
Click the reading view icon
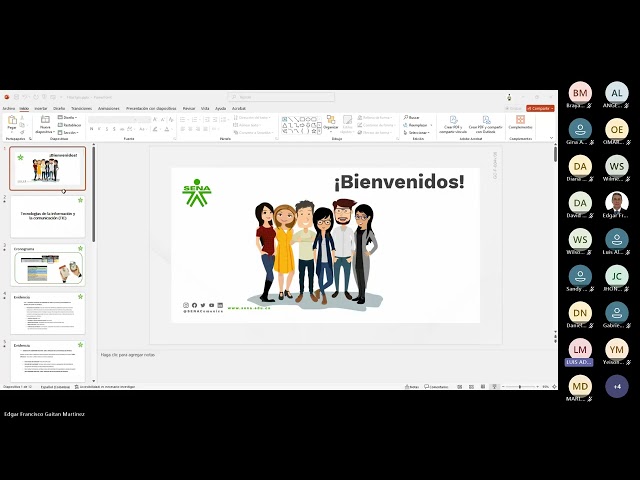483,387
